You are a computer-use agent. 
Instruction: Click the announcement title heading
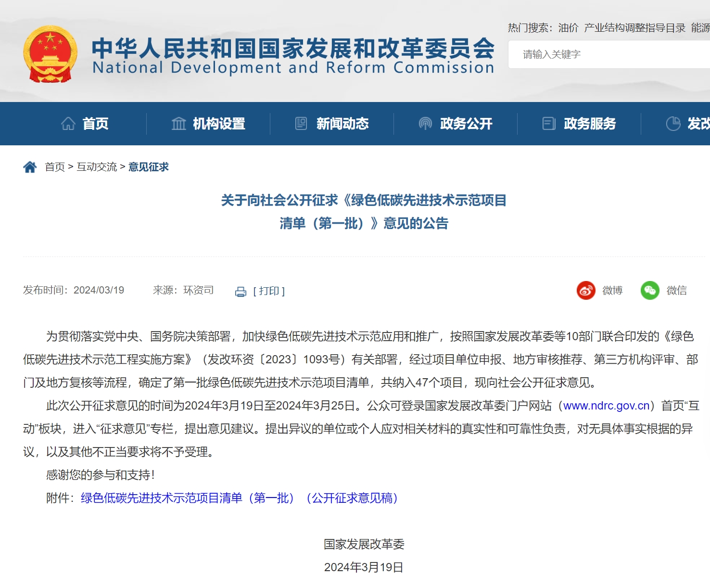tap(364, 212)
